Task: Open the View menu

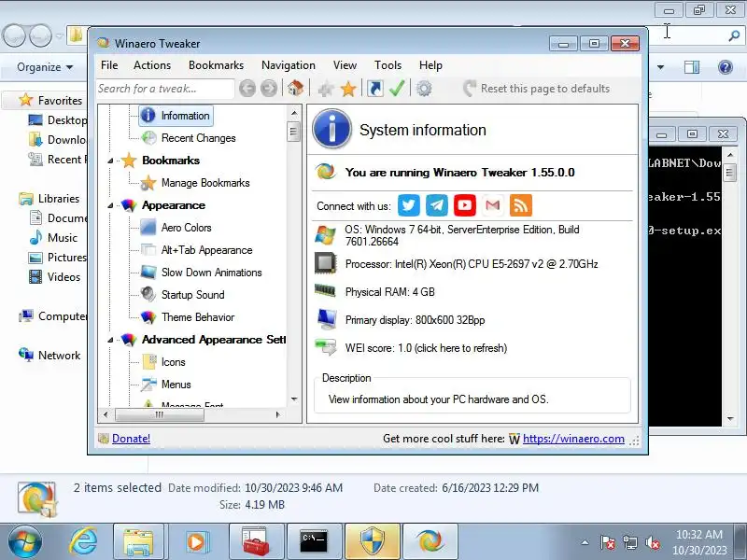Action: coord(345,65)
